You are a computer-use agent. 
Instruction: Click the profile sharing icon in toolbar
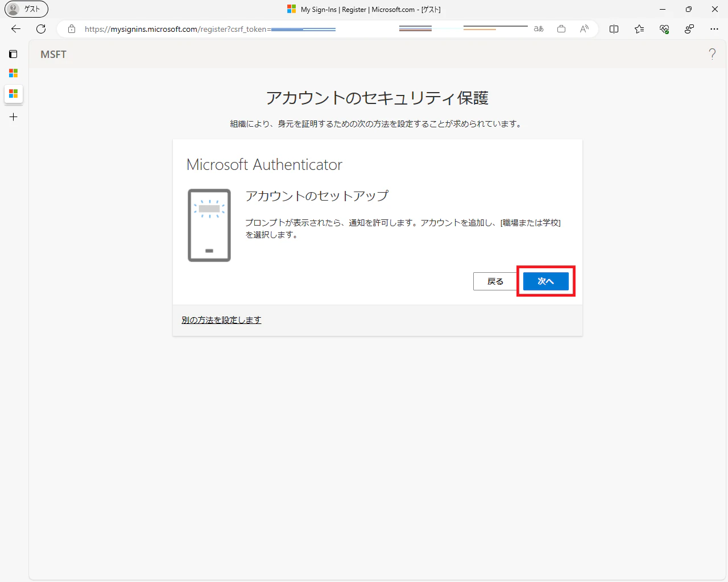coord(689,29)
